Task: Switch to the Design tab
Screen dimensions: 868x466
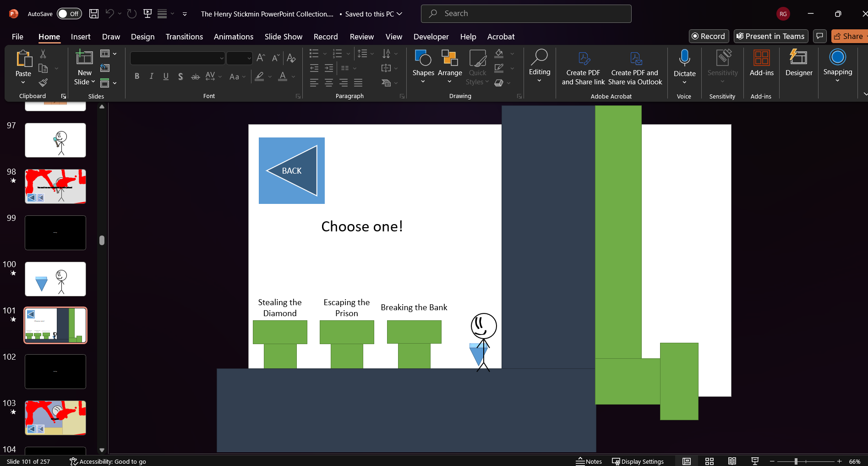Action: coord(142,37)
